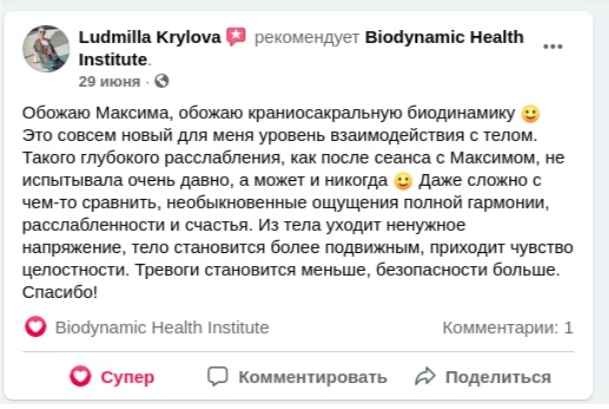Click the pink recommendation star badge icon
Viewport: 609px width, 409px height.
[236, 37]
